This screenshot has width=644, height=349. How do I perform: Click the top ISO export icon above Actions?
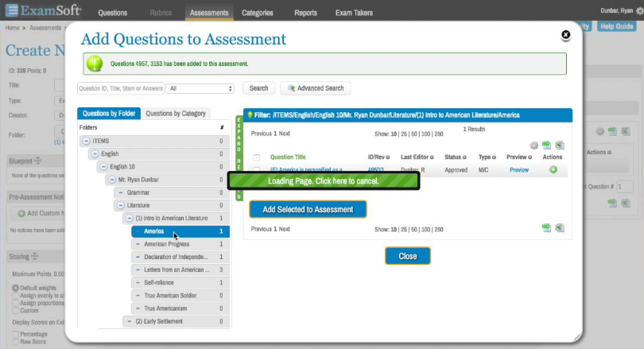546,145
